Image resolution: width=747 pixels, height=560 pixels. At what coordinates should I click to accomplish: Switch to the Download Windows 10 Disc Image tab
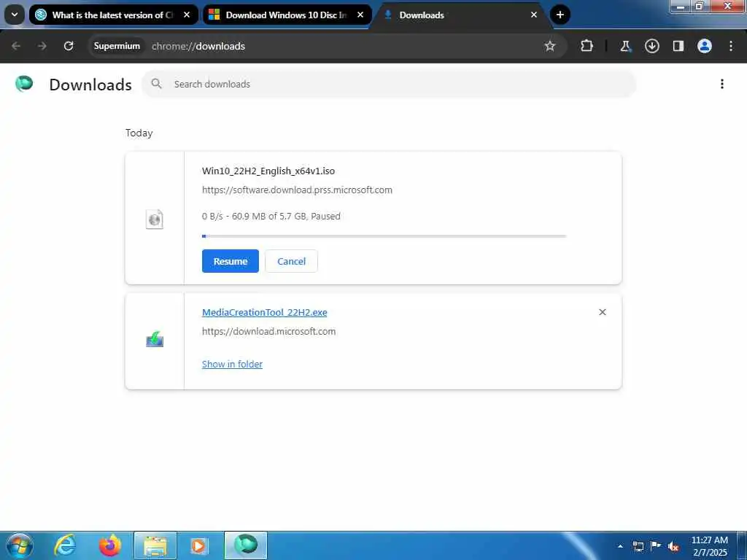(287, 15)
